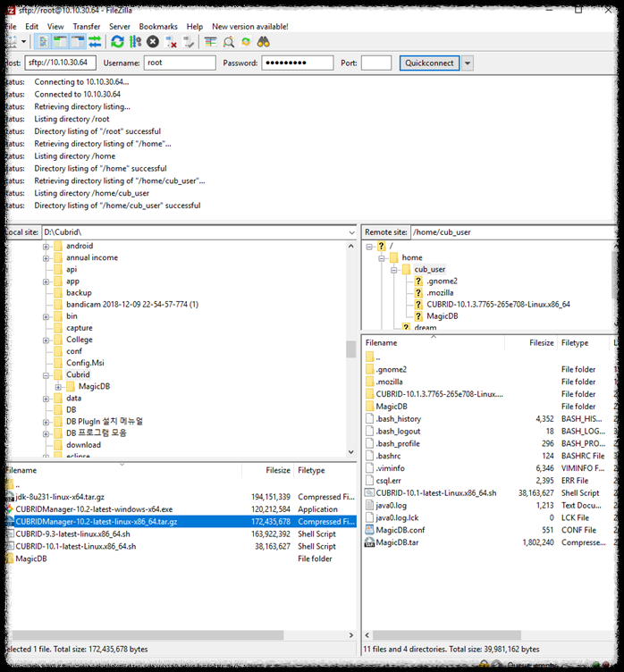Sort local list by Filesize column
This screenshot has width=624, height=672.
pyautogui.click(x=267, y=471)
